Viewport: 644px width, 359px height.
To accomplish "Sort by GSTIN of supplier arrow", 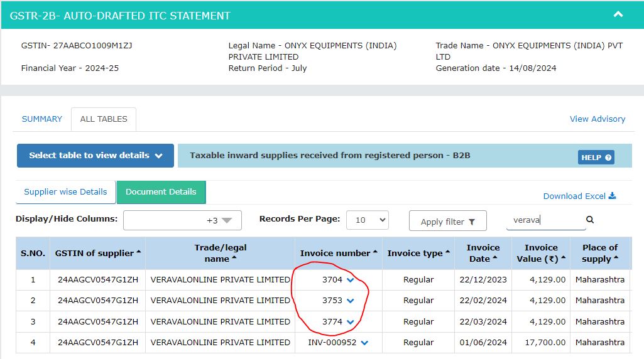I will coord(138,252).
